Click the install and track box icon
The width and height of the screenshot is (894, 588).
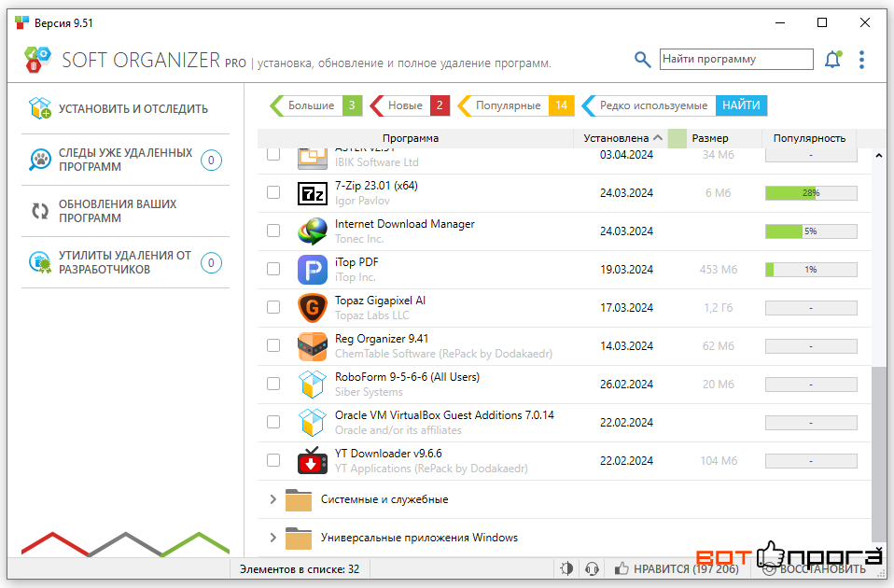click(x=40, y=108)
